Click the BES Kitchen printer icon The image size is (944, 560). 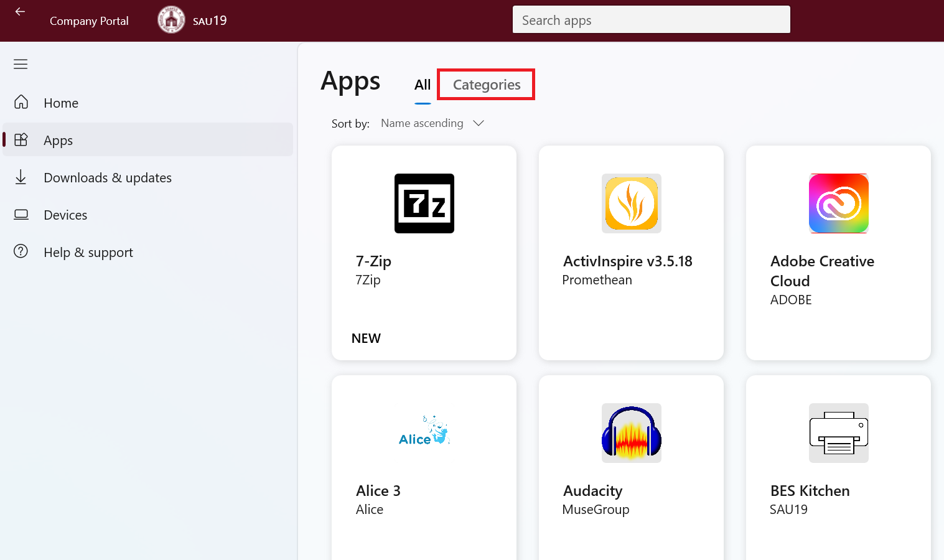pos(839,433)
